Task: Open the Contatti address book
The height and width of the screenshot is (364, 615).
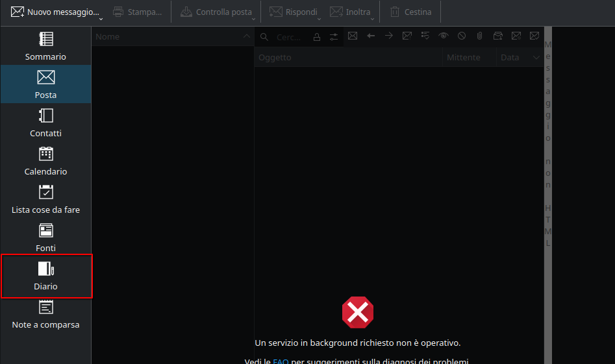Action: point(45,123)
